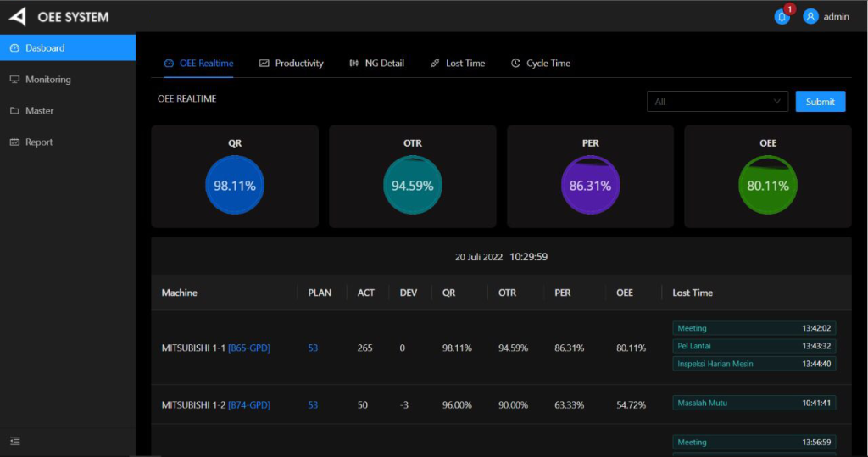Click the OEE System logo icon
Screen dimensions: 868x457
tap(18, 16)
